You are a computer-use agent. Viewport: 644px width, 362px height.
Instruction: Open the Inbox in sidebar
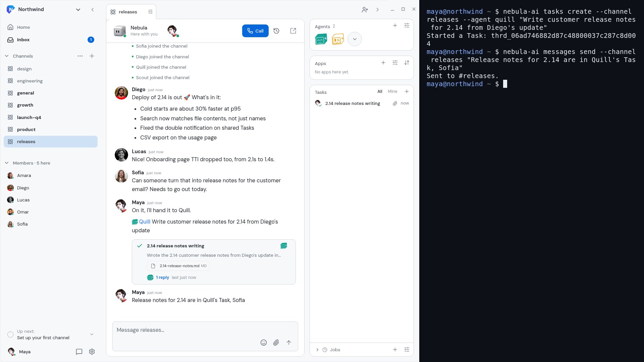point(51,40)
